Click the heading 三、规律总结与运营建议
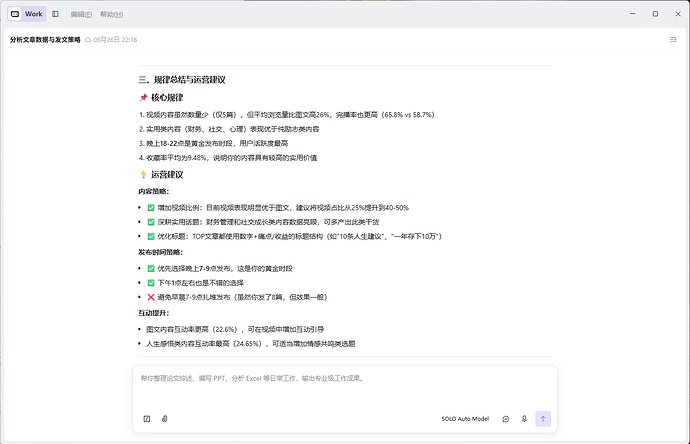The width and height of the screenshot is (690, 444). click(x=182, y=80)
